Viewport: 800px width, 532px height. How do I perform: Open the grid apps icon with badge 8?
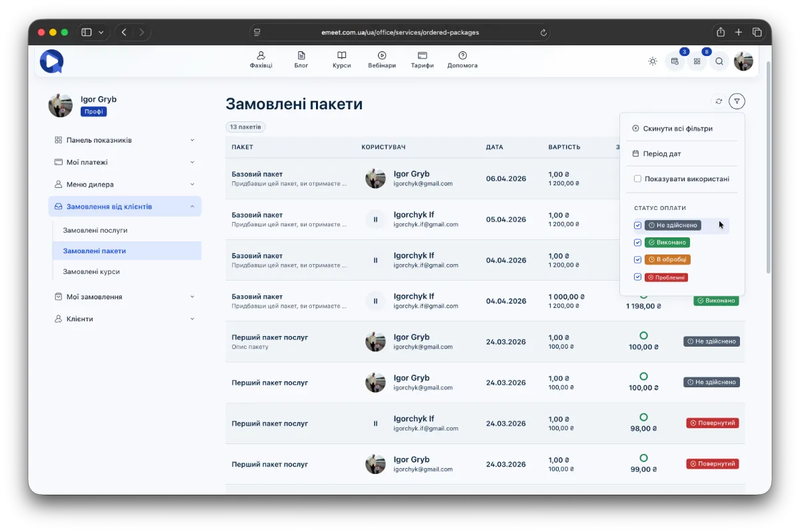(x=697, y=61)
